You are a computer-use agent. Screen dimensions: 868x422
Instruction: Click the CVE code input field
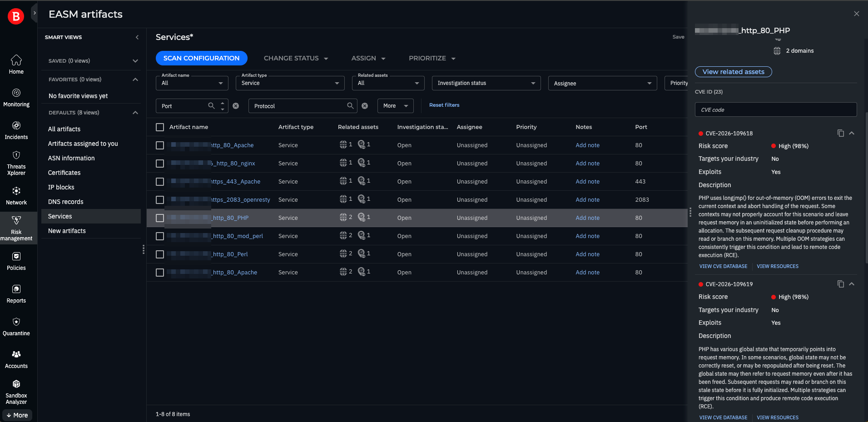click(776, 109)
